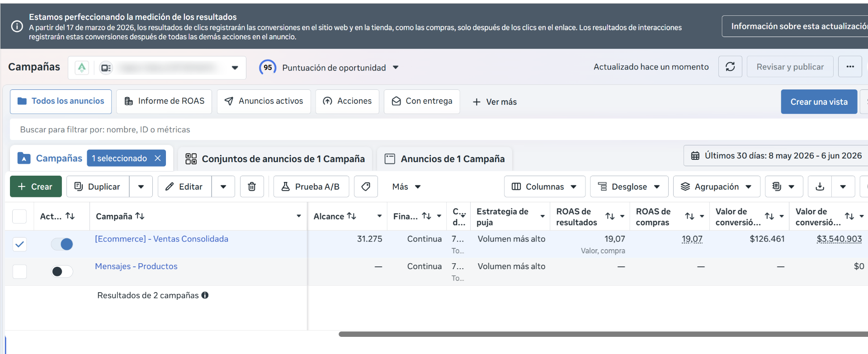Image resolution: width=868 pixels, height=354 pixels.
Task: Open Campaña column options arrow
Action: [299, 216]
